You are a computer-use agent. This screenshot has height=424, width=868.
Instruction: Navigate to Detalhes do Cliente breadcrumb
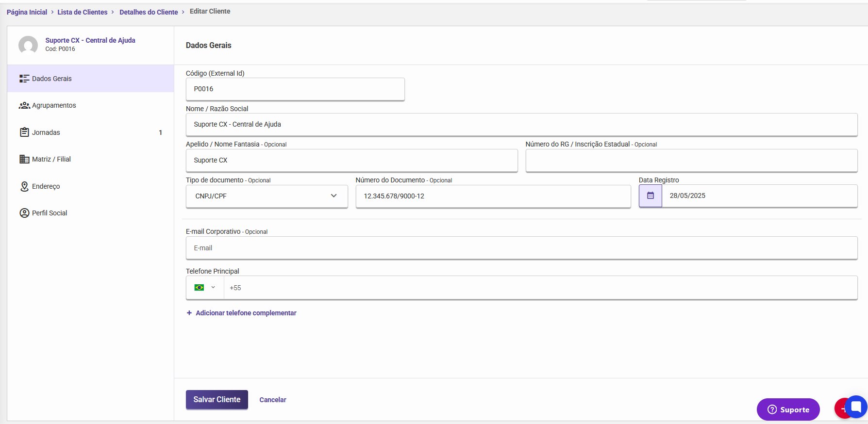click(149, 12)
